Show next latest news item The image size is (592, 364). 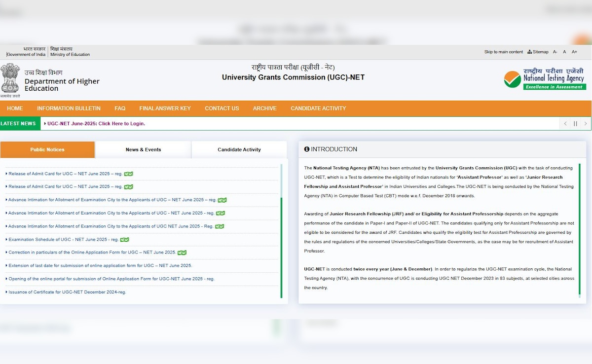586,124
